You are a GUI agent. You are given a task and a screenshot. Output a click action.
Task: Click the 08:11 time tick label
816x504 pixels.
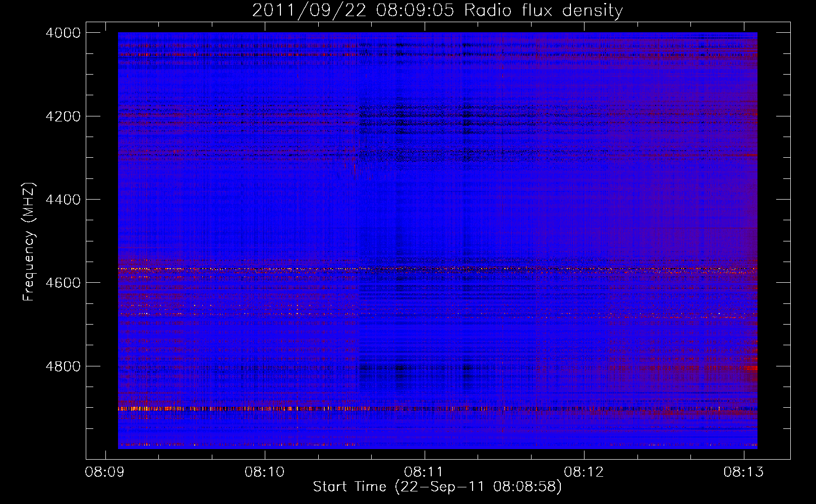424,472
